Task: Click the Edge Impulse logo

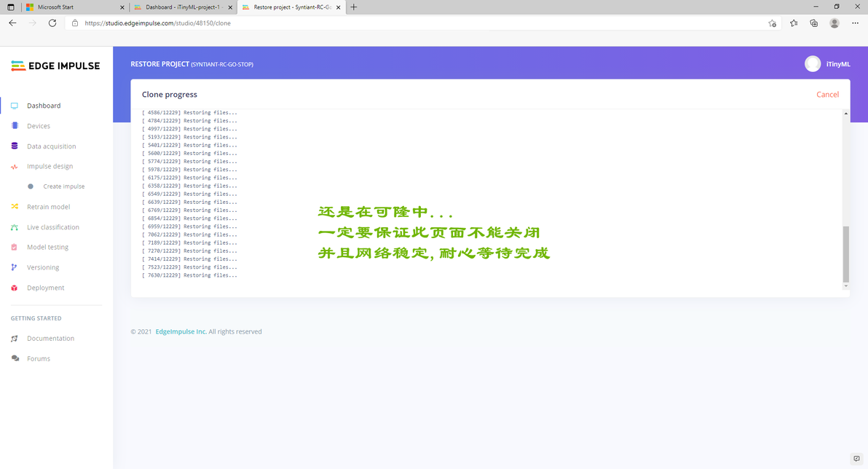Action: 55,66
